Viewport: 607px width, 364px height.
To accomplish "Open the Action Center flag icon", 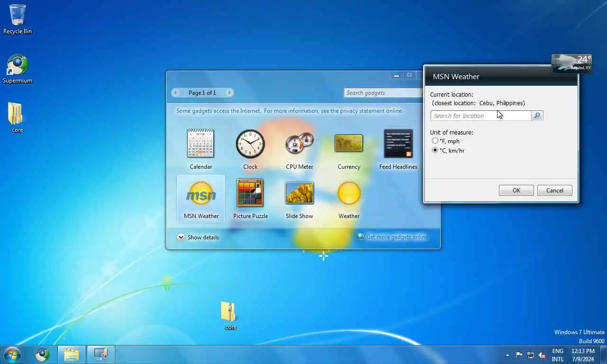I will 519,355.
